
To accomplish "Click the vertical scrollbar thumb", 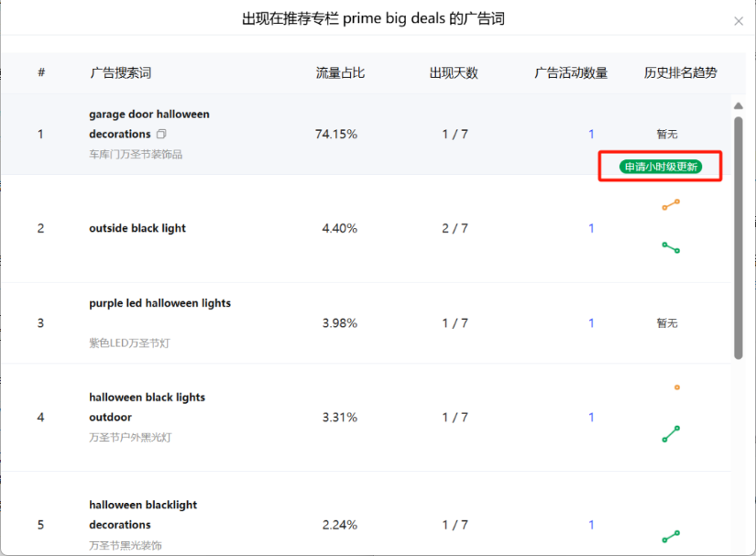I will [739, 237].
